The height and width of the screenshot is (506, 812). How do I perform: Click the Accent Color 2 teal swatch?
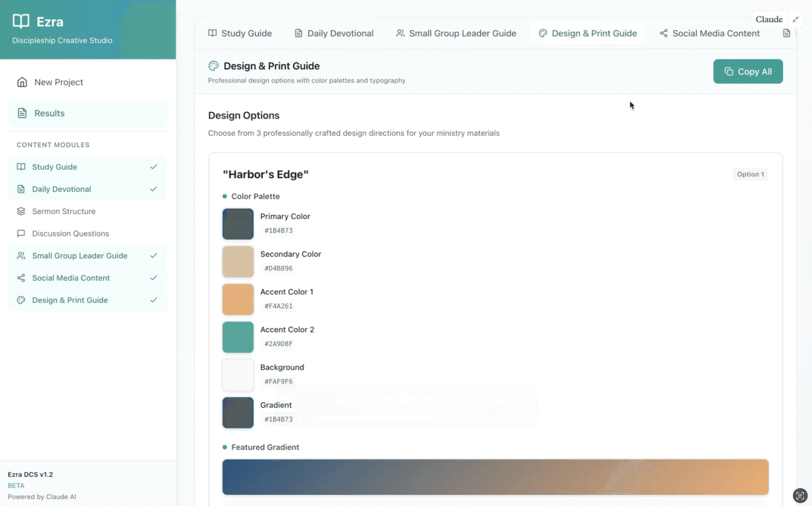tap(238, 337)
